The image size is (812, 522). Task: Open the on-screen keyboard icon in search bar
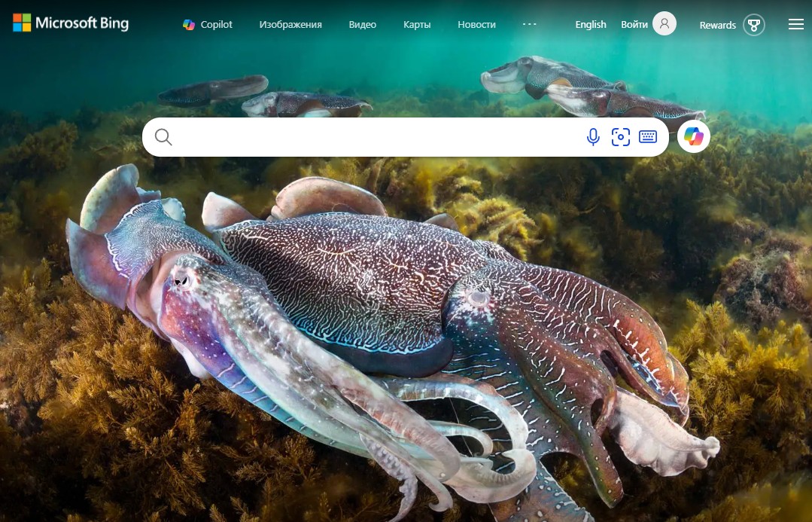[x=647, y=136]
